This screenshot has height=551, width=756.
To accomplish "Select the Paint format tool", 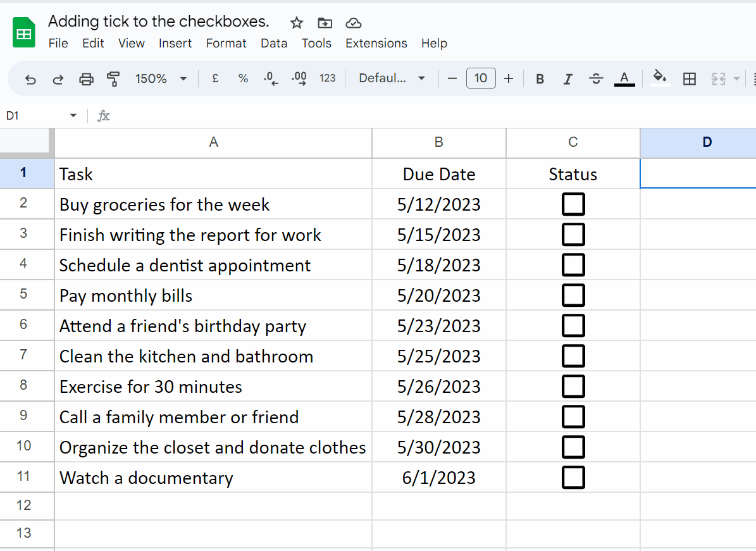I will point(114,78).
